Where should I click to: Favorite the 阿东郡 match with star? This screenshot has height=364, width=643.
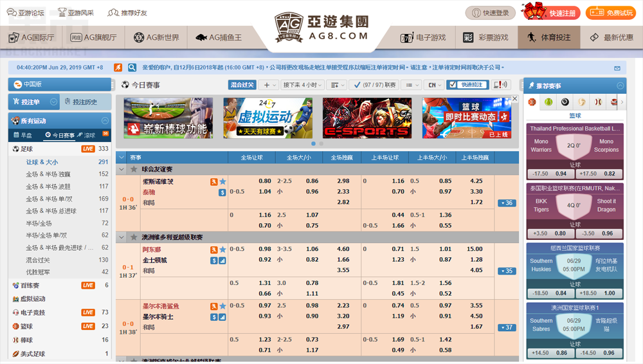(x=222, y=250)
